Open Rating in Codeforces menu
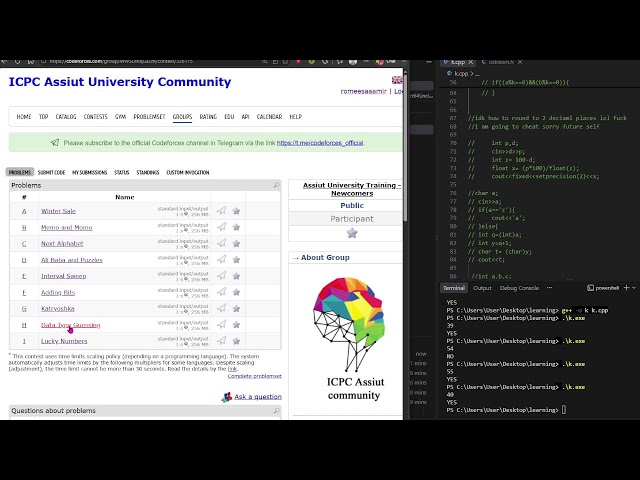The image size is (640, 480). pyautogui.click(x=208, y=116)
